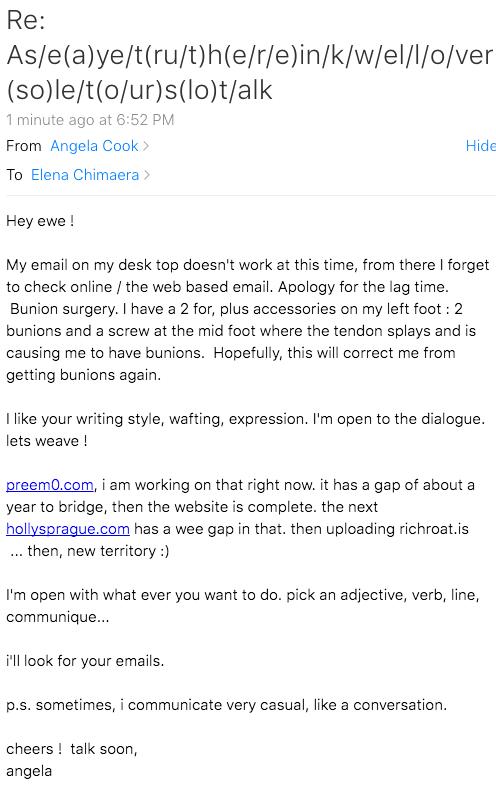Click the lets weave line
The width and height of the screenshot is (496, 788).
[47, 441]
